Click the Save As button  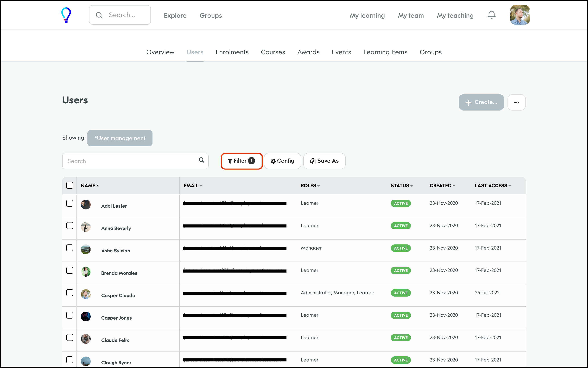click(x=324, y=161)
